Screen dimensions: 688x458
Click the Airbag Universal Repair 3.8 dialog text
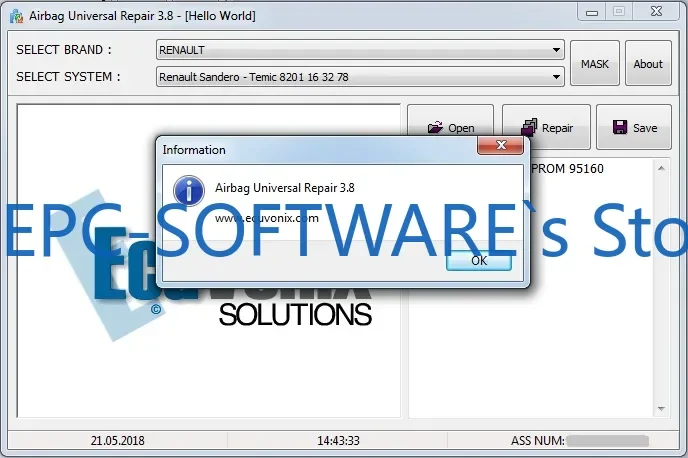tap(285, 188)
